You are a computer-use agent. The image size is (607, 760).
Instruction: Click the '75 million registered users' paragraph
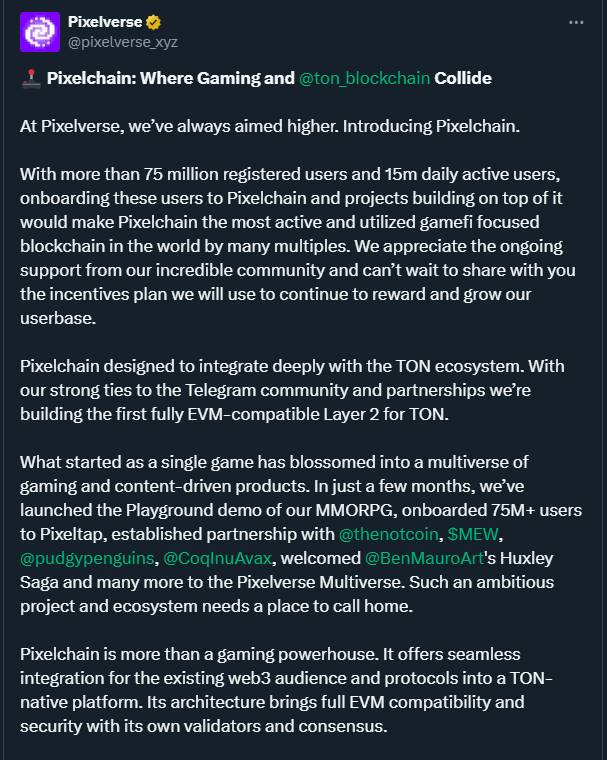click(298, 246)
